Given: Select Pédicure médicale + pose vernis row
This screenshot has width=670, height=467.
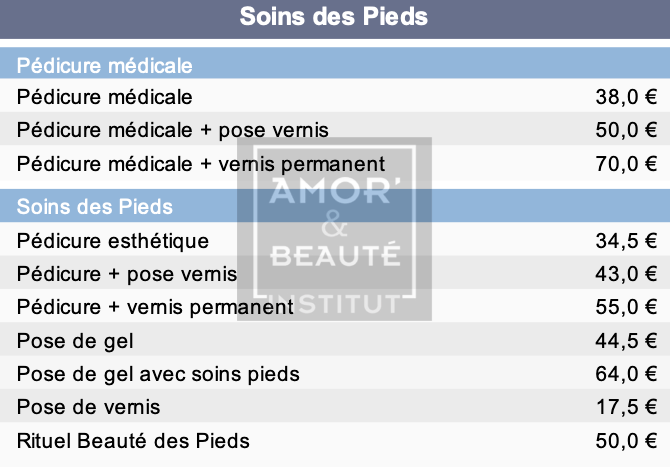Looking at the screenshot, I should (x=335, y=129).
